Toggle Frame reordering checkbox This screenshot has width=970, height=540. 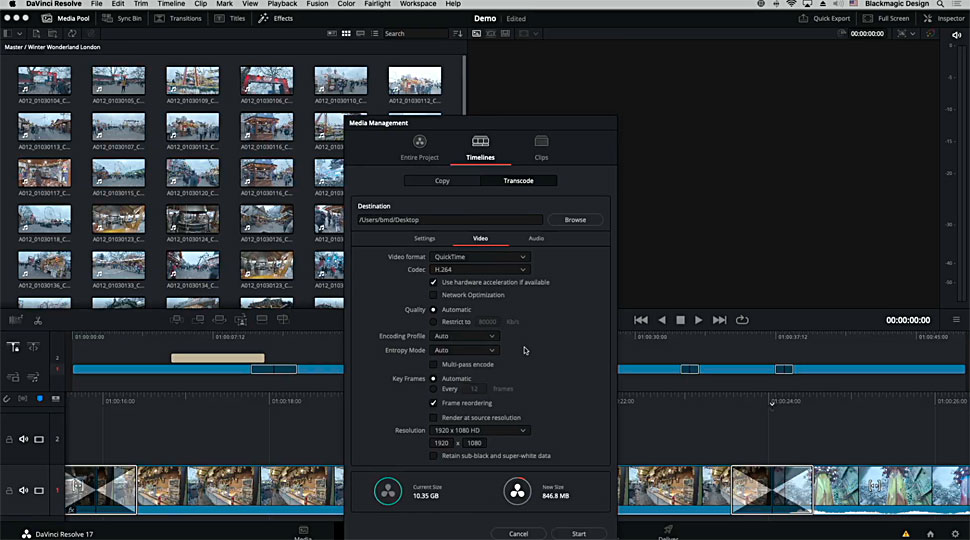point(433,403)
